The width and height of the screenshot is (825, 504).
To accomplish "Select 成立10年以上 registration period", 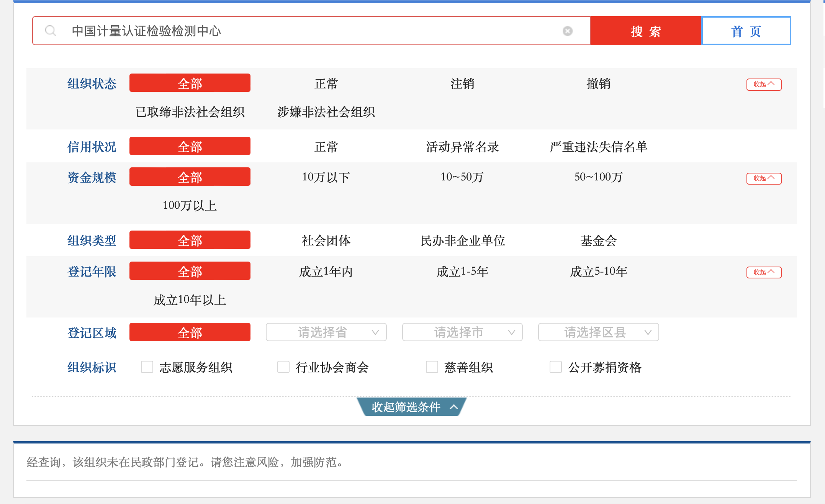I will tap(190, 300).
